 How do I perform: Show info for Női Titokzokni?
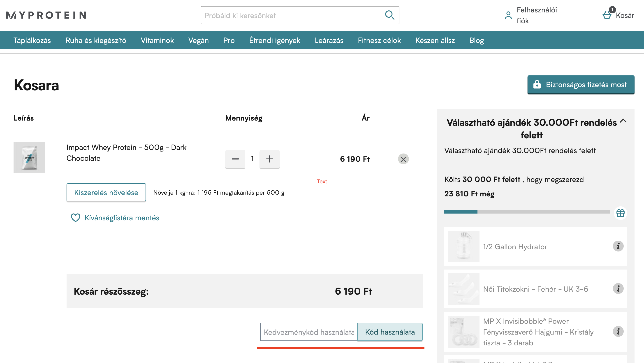click(x=618, y=289)
